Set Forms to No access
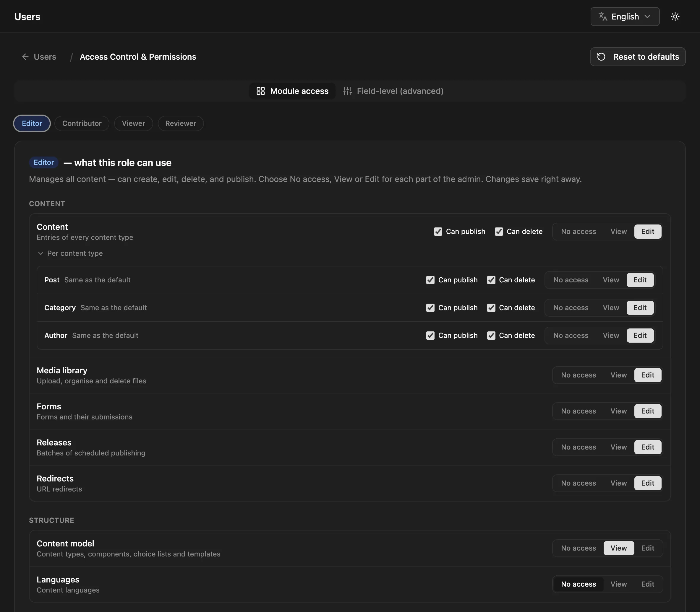700x612 pixels. click(x=578, y=411)
